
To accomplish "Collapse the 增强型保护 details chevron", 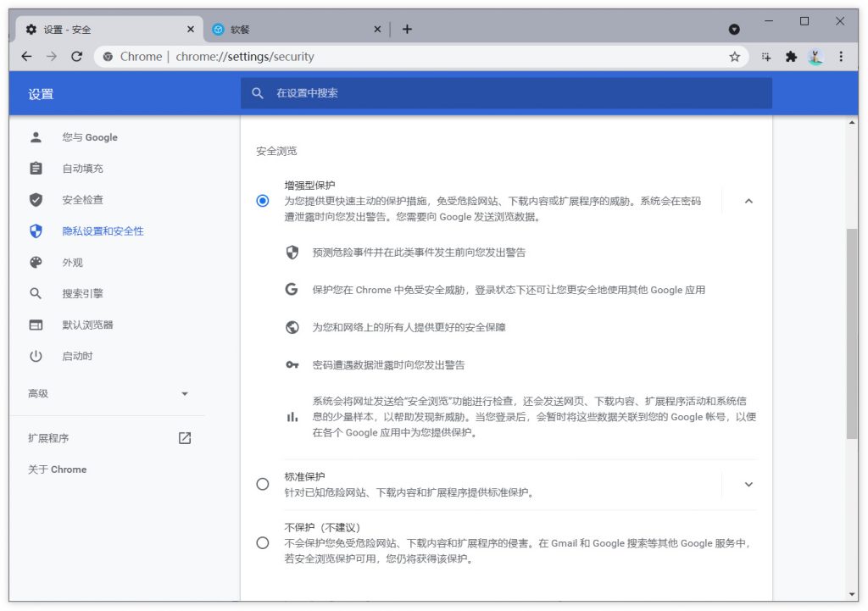I will pos(748,201).
